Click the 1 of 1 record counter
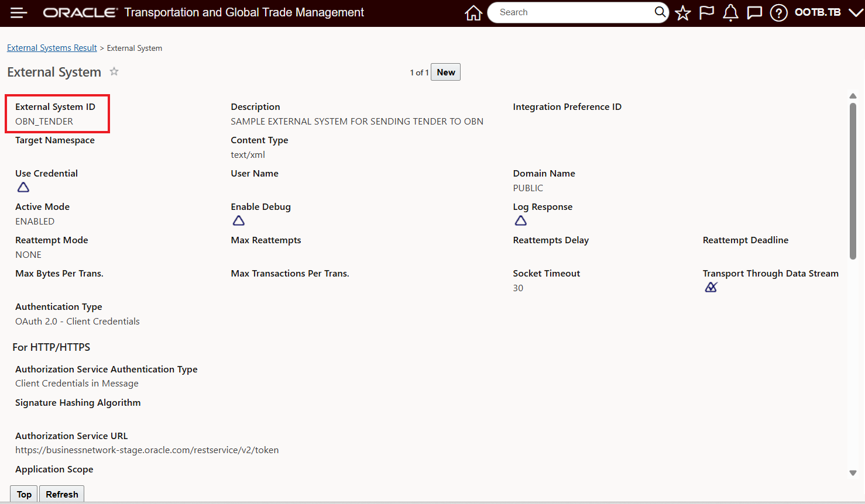 (x=419, y=73)
